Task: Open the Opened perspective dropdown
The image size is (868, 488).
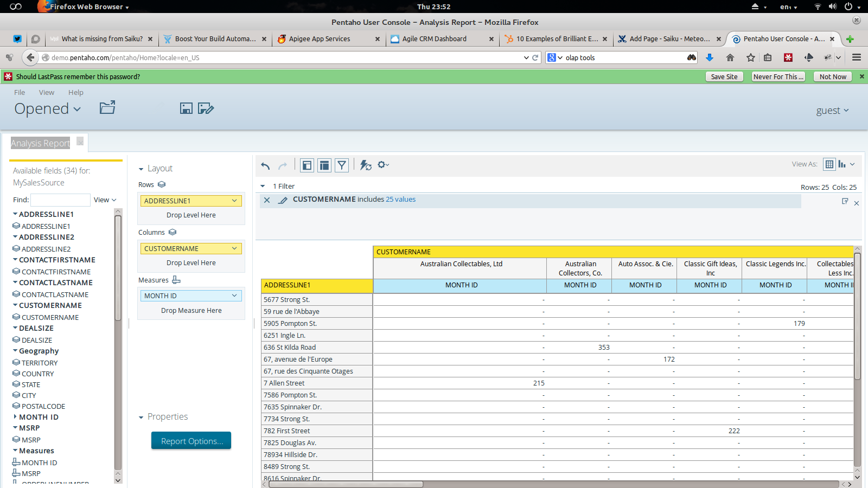Action: [48, 109]
